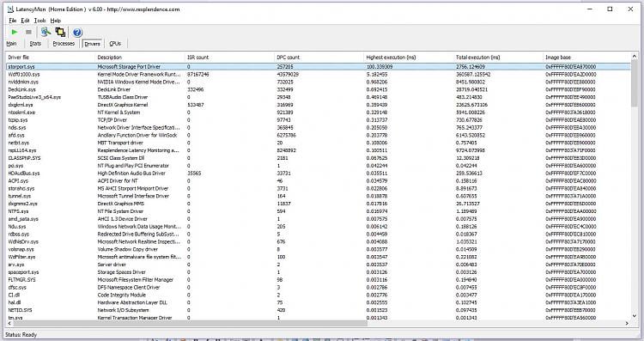This screenshot has width=644, height=341.
Task: Select the ACPI.sys driver row
Action: [319, 180]
